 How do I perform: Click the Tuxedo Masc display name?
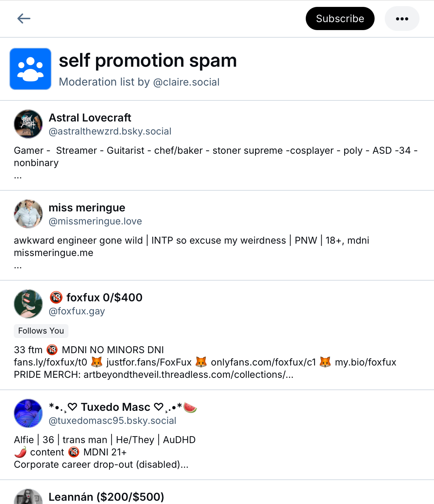tap(115, 407)
